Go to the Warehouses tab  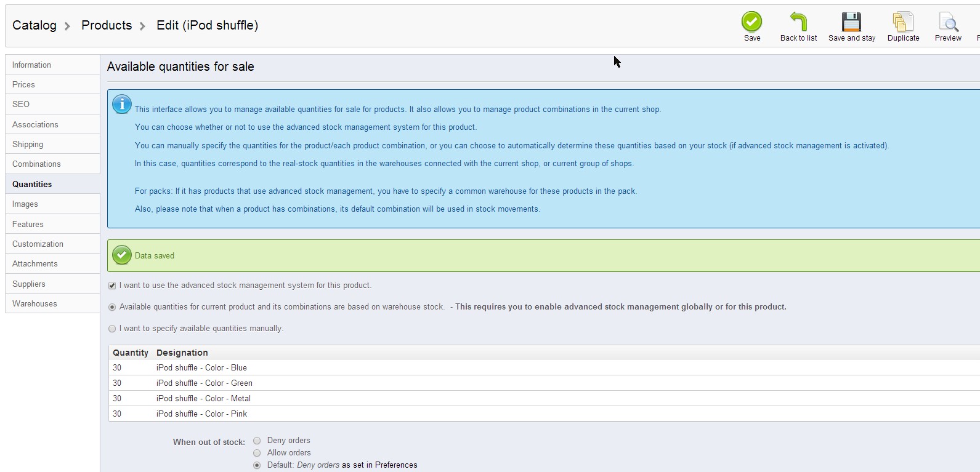click(x=52, y=303)
